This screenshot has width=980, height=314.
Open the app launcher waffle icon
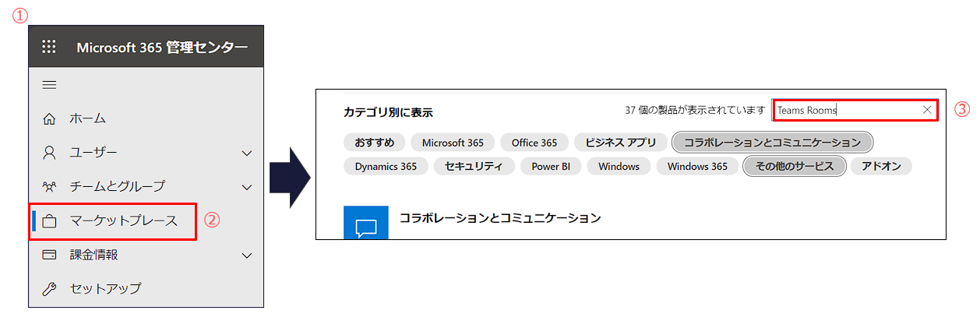click(x=49, y=48)
